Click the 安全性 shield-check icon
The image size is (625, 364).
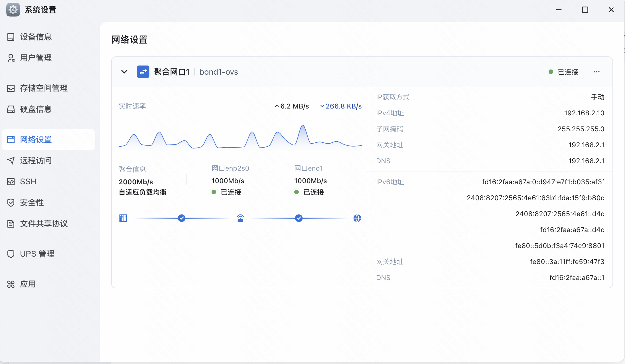tap(11, 203)
